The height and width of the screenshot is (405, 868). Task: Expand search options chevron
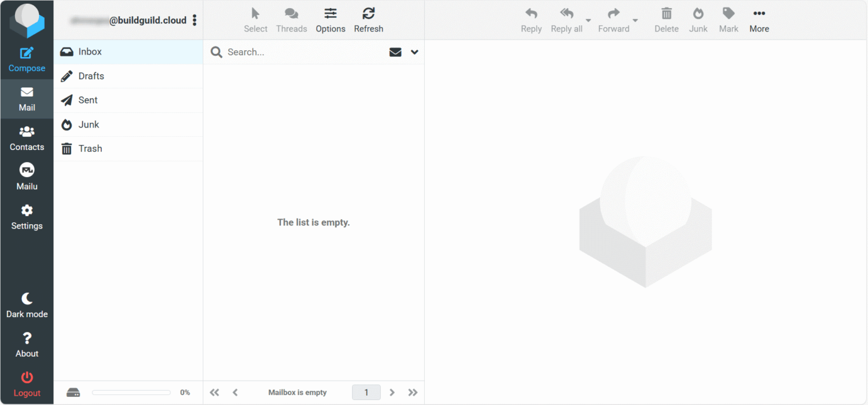tap(415, 52)
